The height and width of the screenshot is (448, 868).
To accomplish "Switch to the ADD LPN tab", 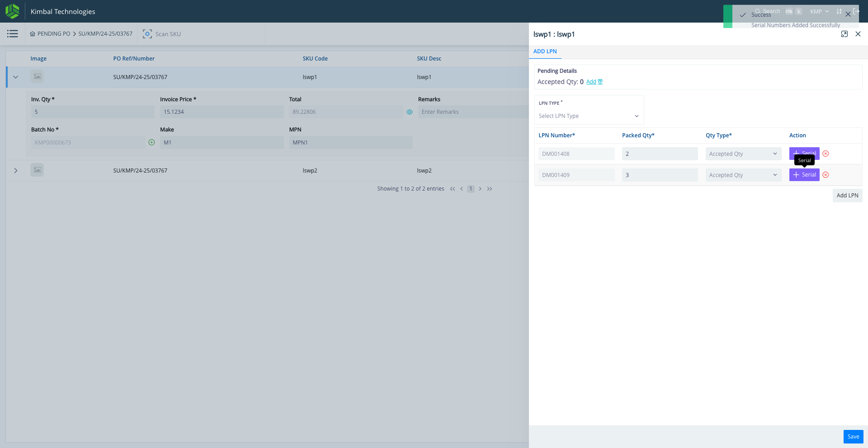I will 545,51.
